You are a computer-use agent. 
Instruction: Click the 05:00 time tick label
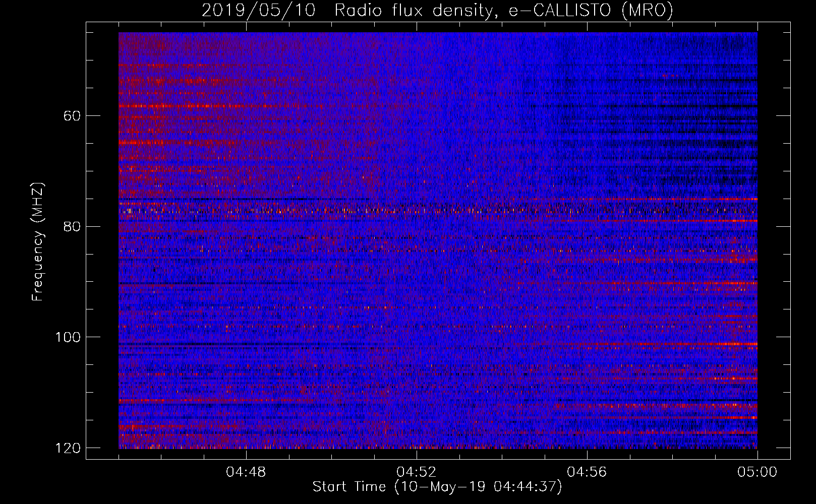[x=757, y=472]
